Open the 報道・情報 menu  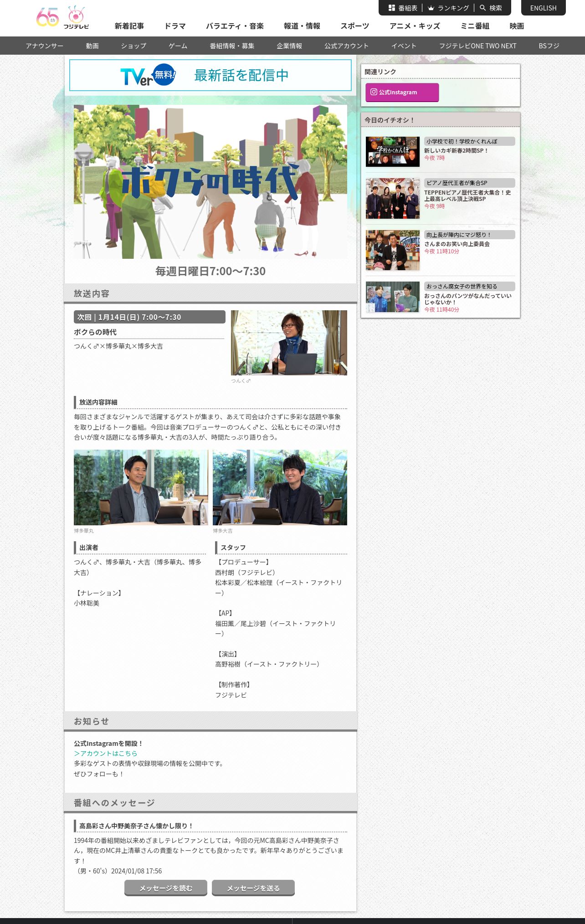pos(302,26)
